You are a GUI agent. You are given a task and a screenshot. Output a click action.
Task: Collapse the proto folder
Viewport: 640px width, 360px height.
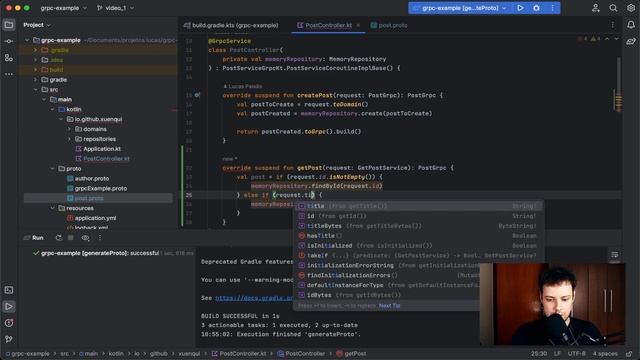click(x=53, y=169)
